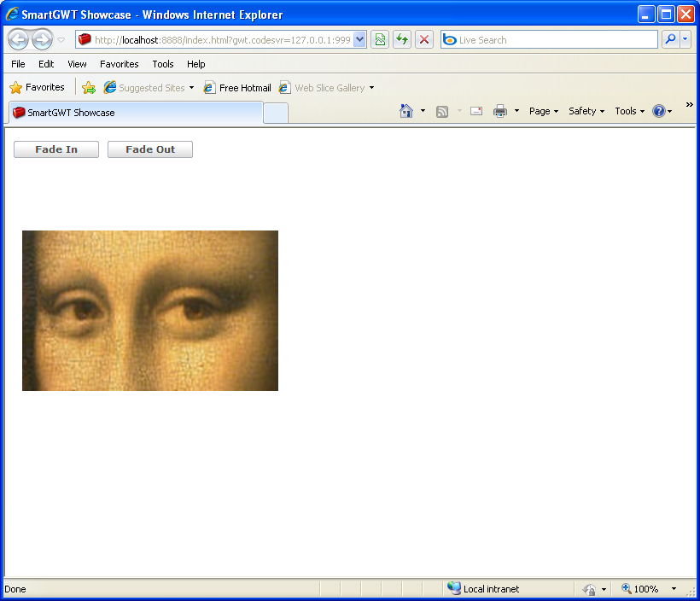Screen dimensions: 700x601
Task: Open the Page command bar menu
Action: (x=543, y=111)
